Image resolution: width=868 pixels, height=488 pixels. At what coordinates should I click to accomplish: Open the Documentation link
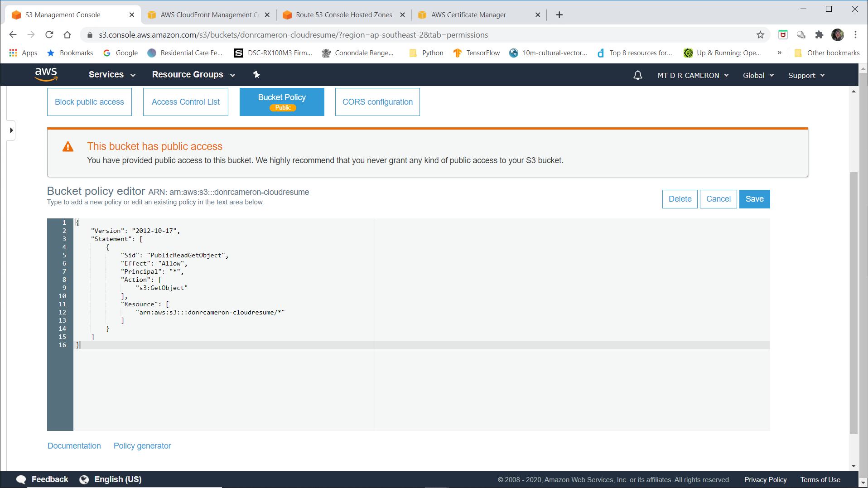coord(74,446)
